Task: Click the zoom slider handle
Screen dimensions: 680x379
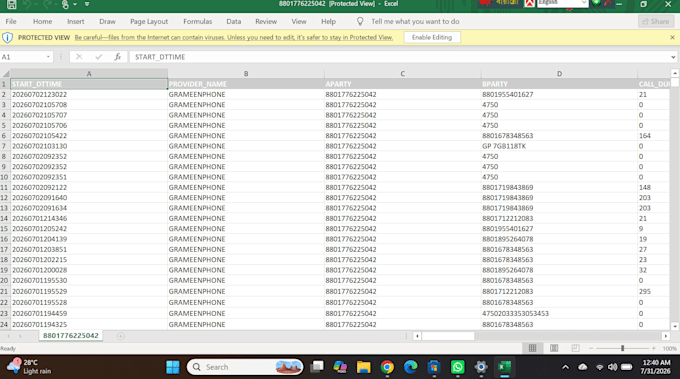Action: coord(622,348)
